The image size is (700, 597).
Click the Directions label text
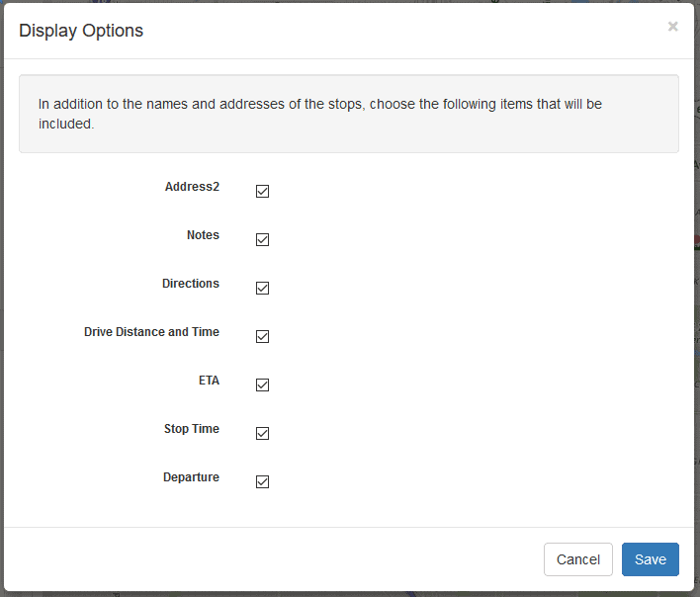[x=191, y=284]
